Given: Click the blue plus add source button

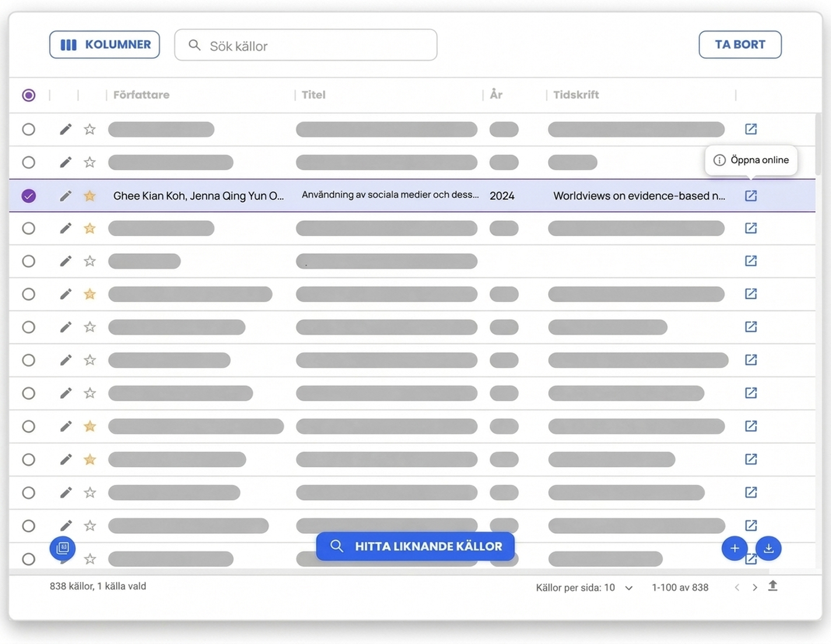Looking at the screenshot, I should click(x=734, y=548).
